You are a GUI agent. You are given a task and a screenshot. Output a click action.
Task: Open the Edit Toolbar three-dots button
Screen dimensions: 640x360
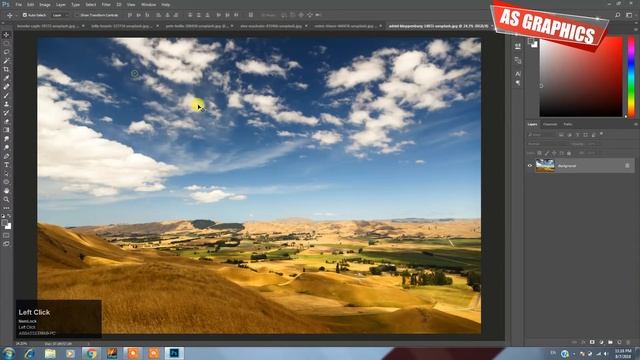6,208
